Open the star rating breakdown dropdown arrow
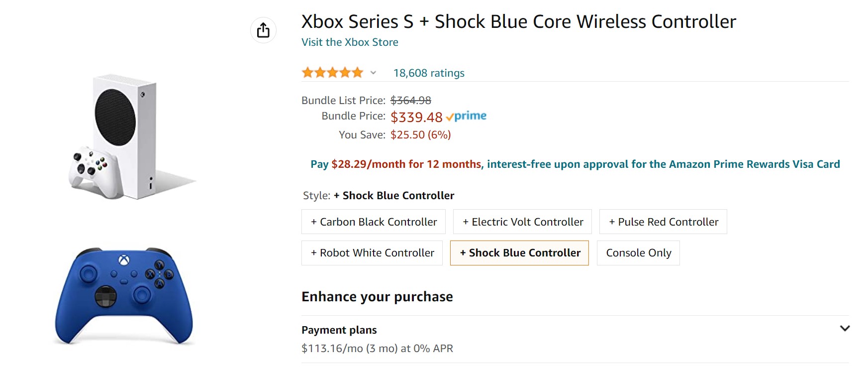868x372 pixels. [373, 73]
